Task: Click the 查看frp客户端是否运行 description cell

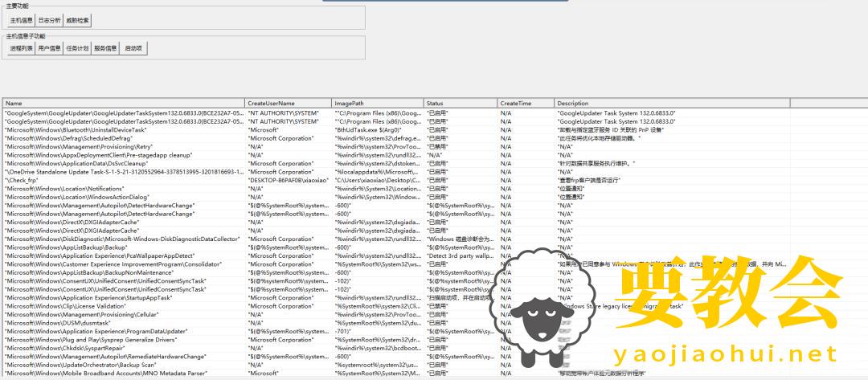Action: tap(672, 180)
